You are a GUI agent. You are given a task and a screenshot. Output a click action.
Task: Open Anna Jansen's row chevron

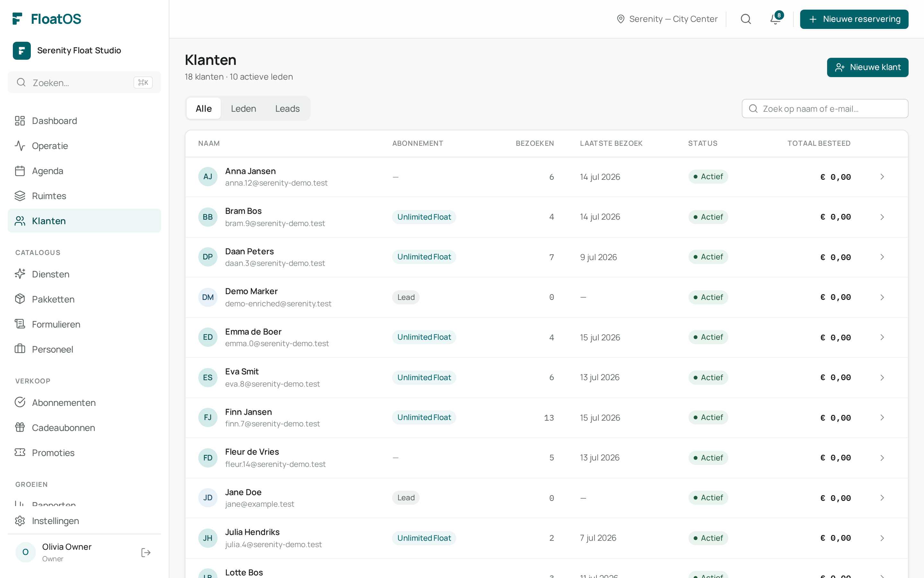882,177
